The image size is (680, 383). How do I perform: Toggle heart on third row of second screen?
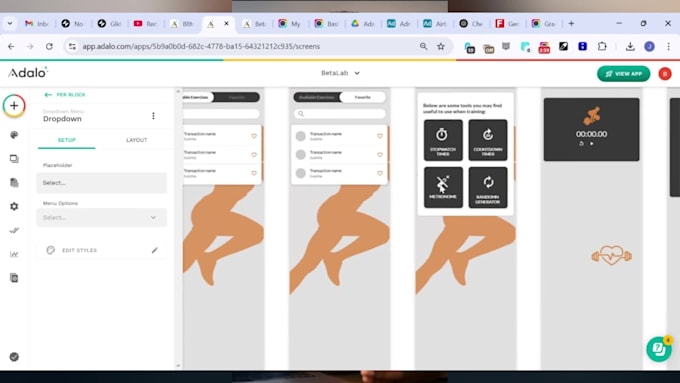380,173
